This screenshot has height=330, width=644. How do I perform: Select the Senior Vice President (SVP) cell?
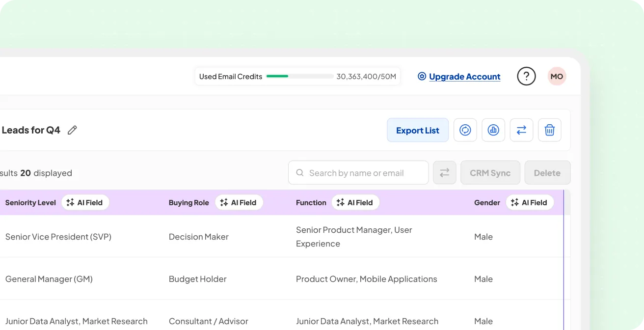click(58, 237)
